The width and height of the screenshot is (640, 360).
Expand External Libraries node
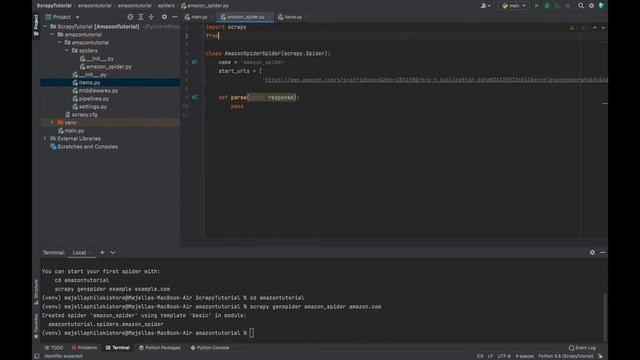click(x=45, y=139)
